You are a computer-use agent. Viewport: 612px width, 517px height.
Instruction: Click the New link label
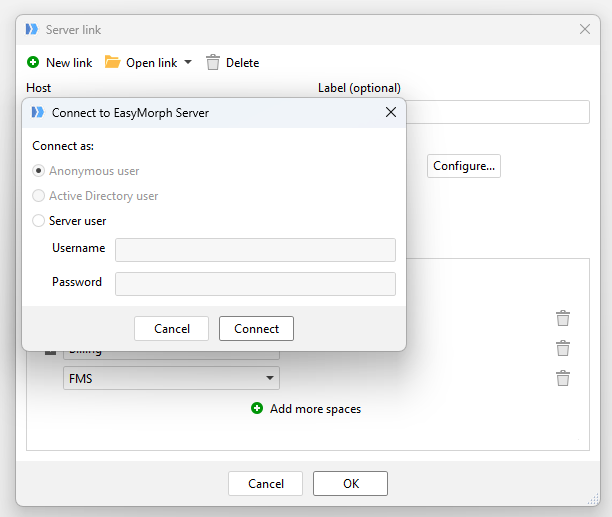coord(69,63)
